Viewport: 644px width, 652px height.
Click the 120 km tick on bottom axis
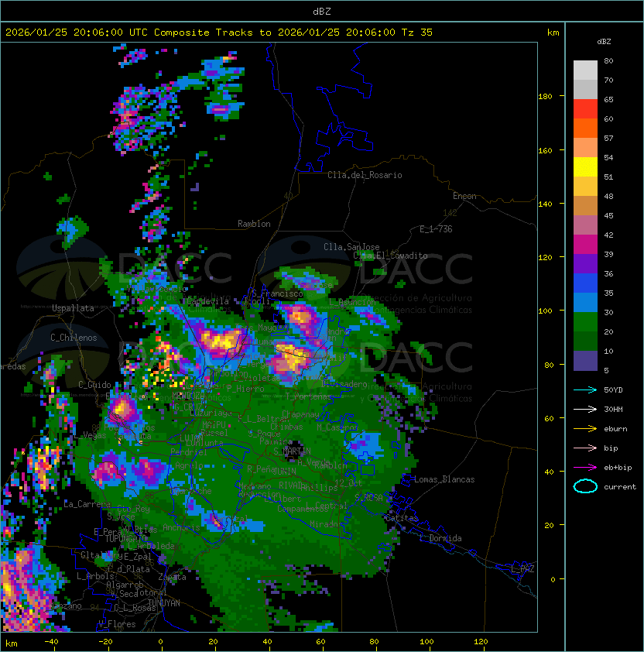coord(481,642)
